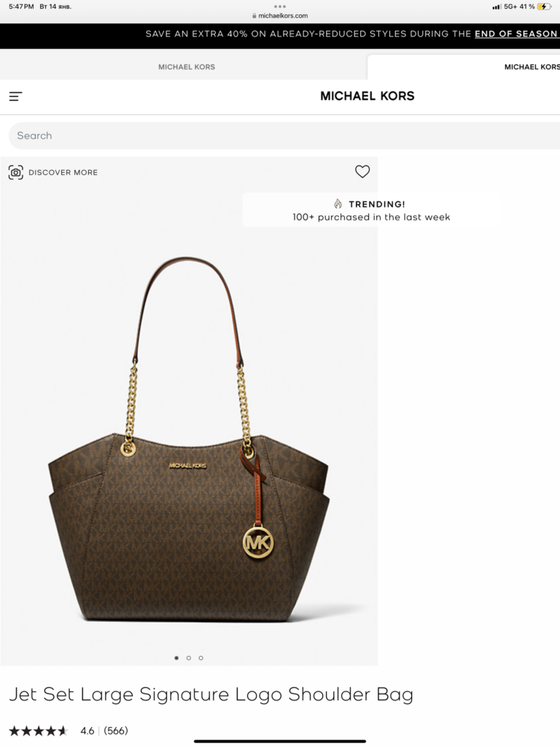Open the hamburger navigation menu

click(15, 96)
